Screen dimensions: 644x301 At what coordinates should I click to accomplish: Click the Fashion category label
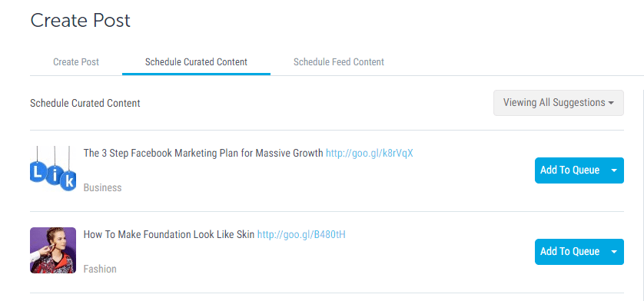[100, 269]
